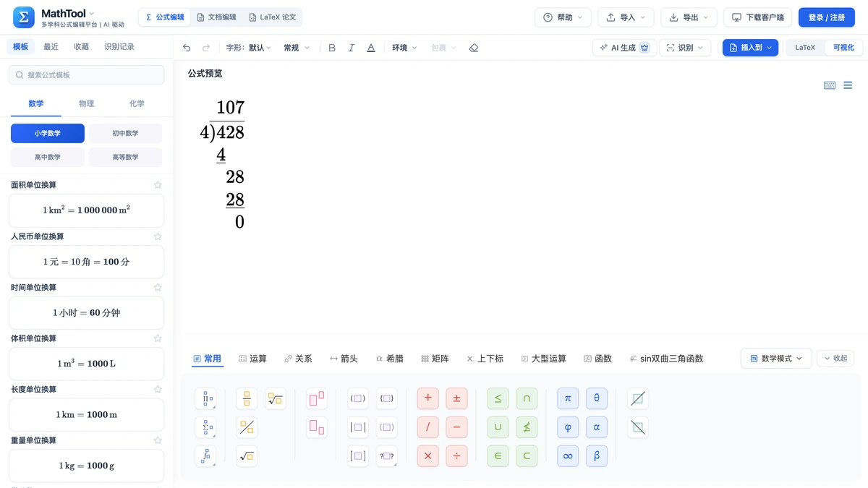Insert the angle brackets template

point(387,427)
